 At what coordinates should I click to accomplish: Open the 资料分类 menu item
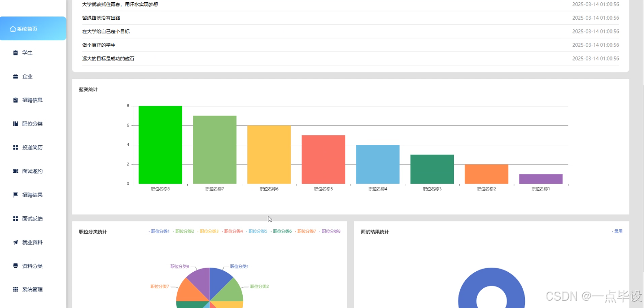(33, 266)
